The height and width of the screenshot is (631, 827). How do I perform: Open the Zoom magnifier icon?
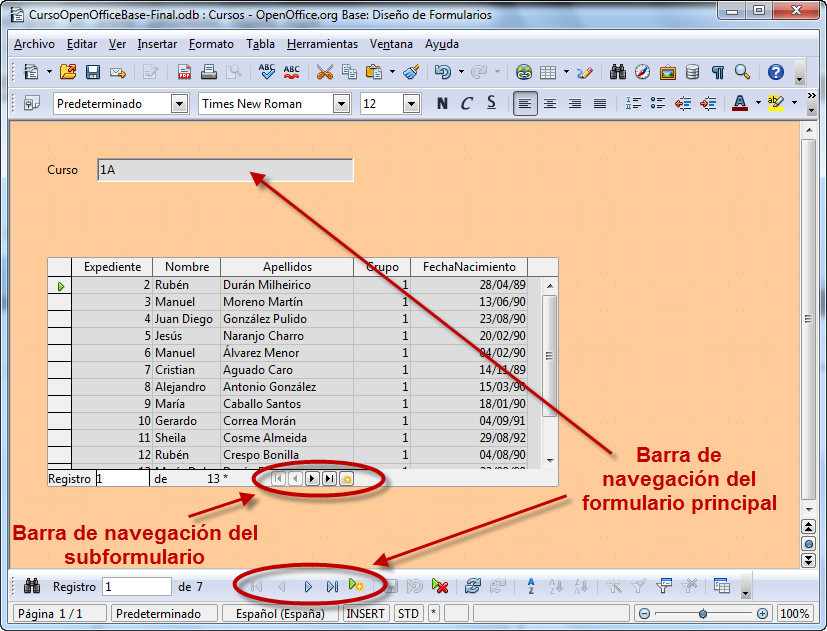pos(743,72)
